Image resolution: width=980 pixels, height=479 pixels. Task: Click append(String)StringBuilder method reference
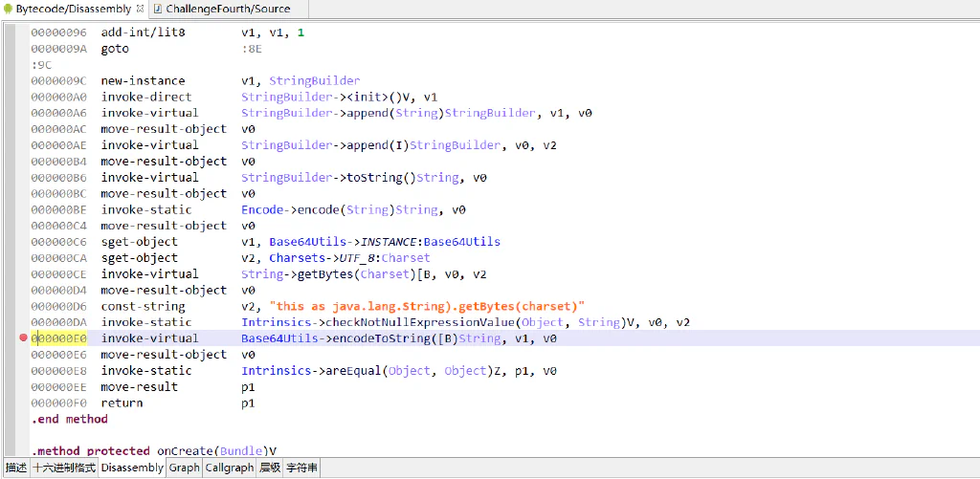(388, 113)
